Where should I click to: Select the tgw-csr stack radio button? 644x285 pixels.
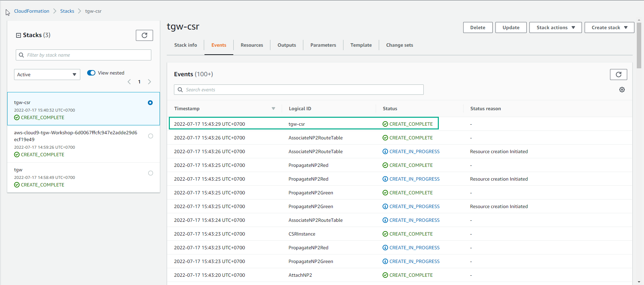tap(150, 103)
